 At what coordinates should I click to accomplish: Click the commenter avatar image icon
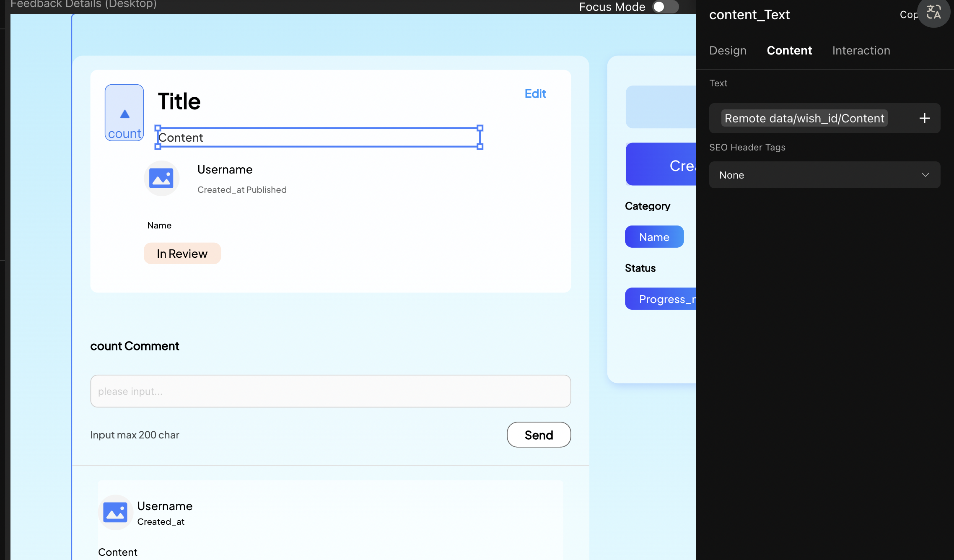[x=115, y=512]
